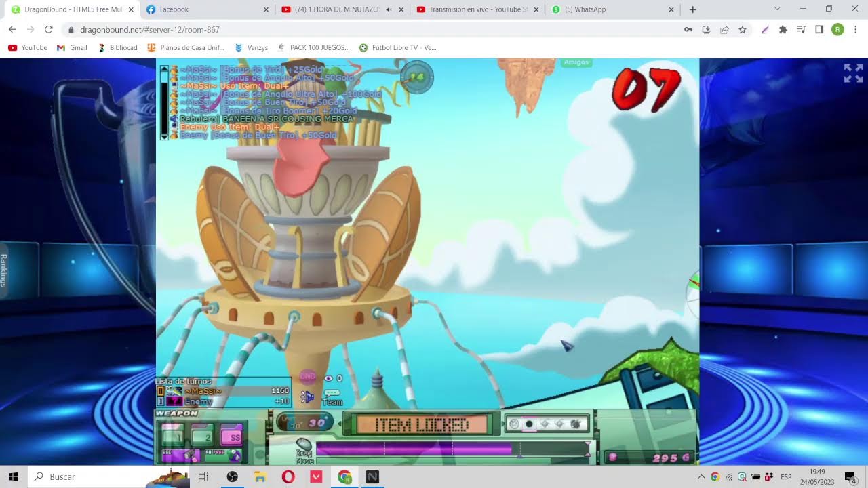Select the black ball mode icon
This screenshot has width=868, height=488.
point(529,424)
